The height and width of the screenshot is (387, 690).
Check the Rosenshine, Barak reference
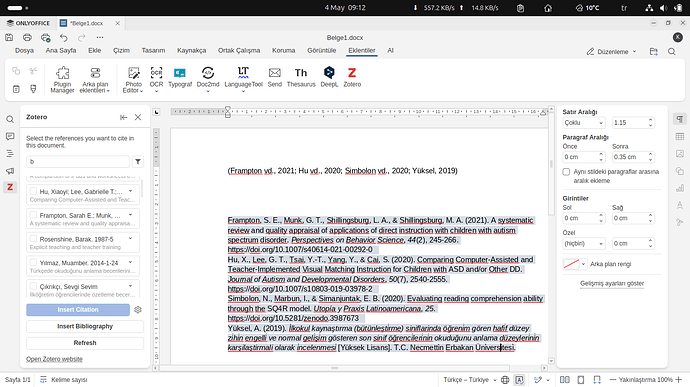(x=33, y=239)
